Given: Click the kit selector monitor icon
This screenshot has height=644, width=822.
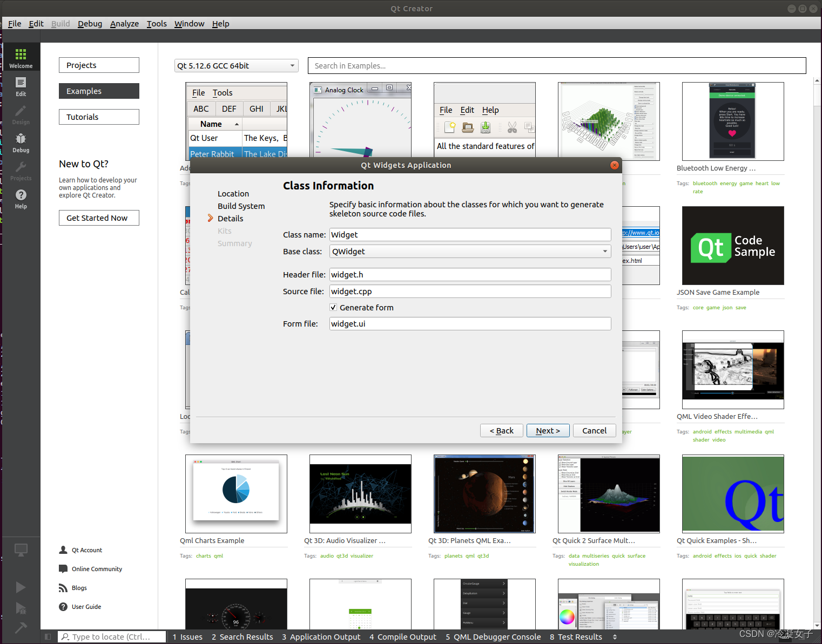Looking at the screenshot, I should click(x=21, y=550).
